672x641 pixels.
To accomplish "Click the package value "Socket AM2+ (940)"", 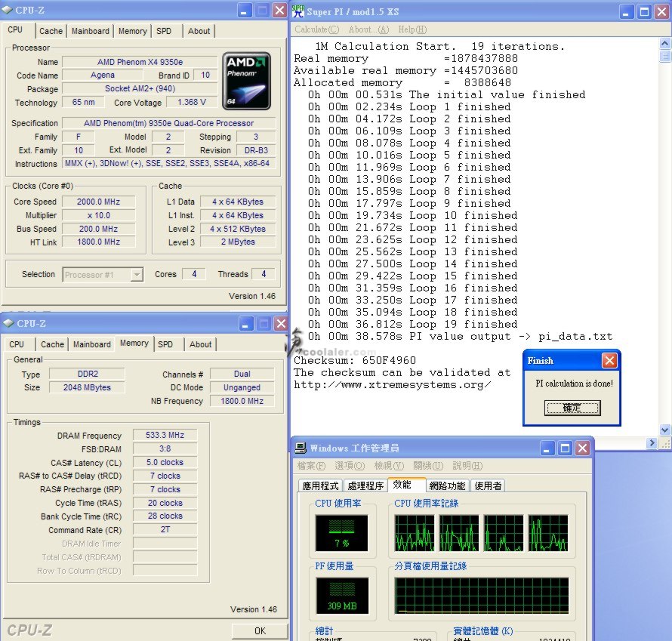I will click(140, 88).
